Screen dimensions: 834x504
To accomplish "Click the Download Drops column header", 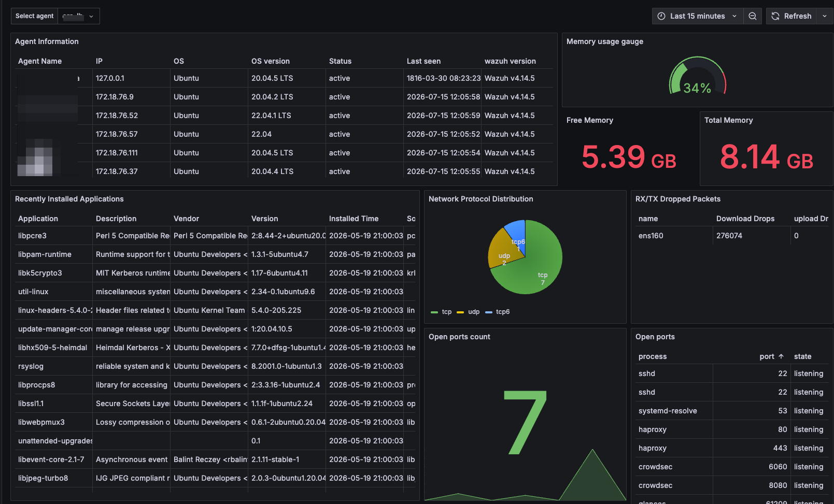I will 745,219.
